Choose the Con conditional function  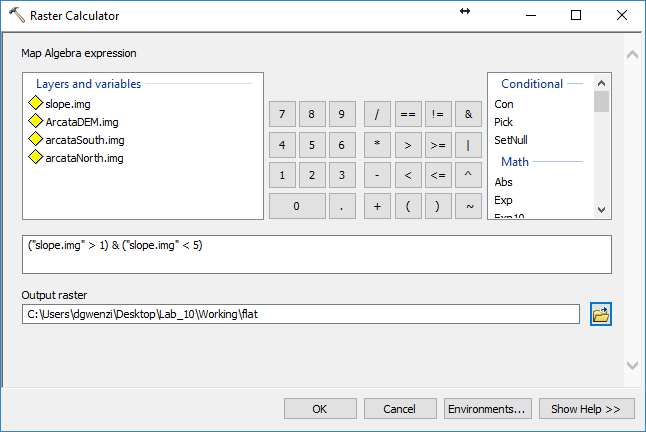[x=504, y=104]
